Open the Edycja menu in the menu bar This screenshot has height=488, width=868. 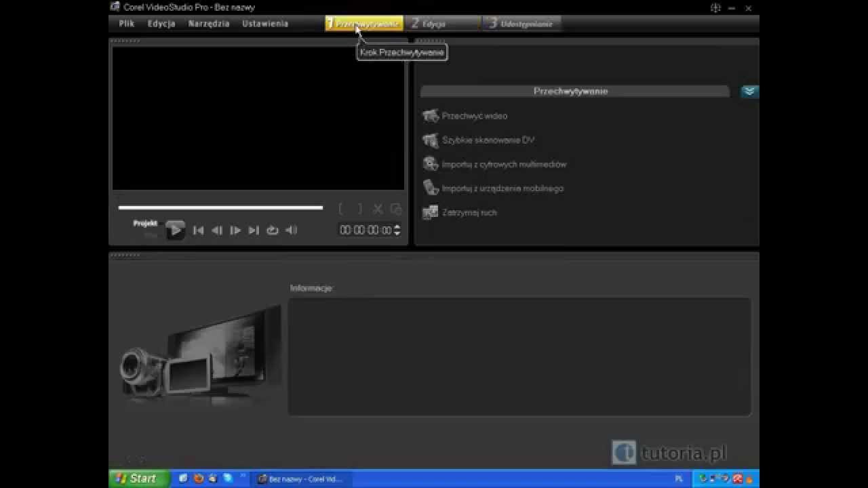161,23
